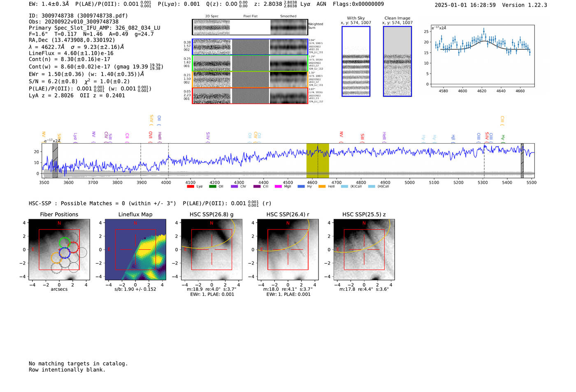The image size is (576, 392).
Task: Click the LyA z = 2.8026 line
Action: click(x=51, y=95)
